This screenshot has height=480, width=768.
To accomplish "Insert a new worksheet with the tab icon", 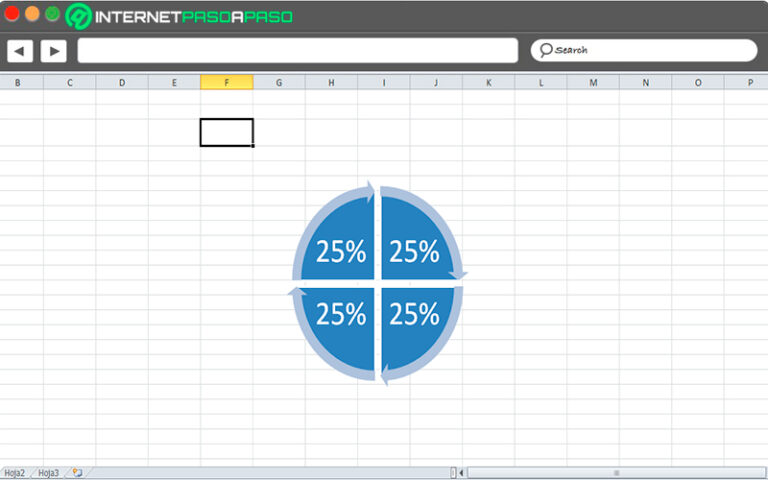I will [77, 473].
